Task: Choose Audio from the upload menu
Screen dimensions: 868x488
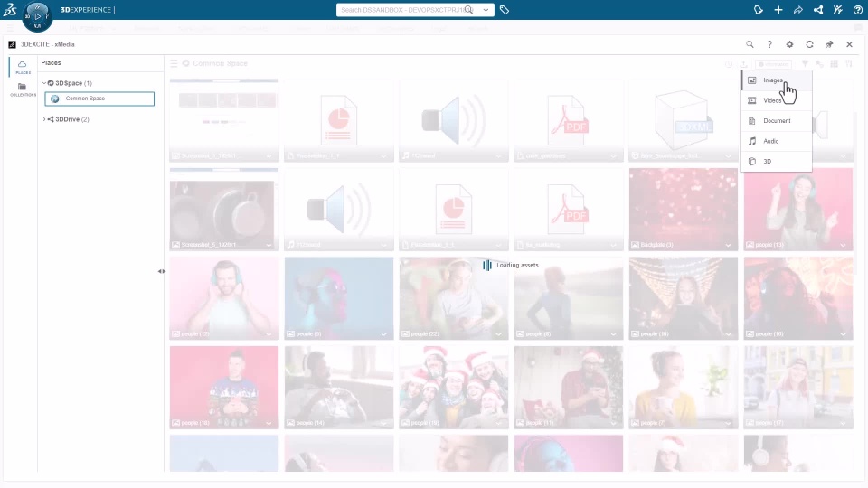Action: (x=776, y=141)
